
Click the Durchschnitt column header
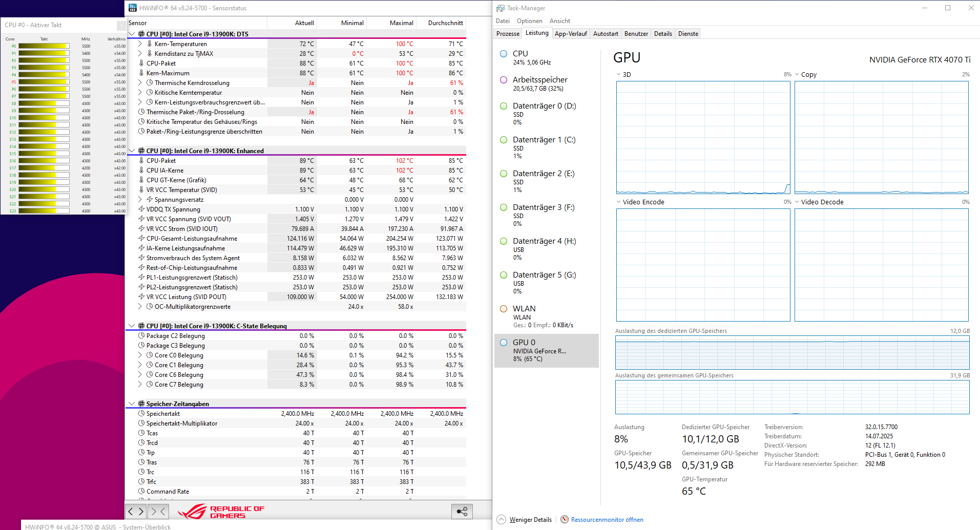(442, 23)
